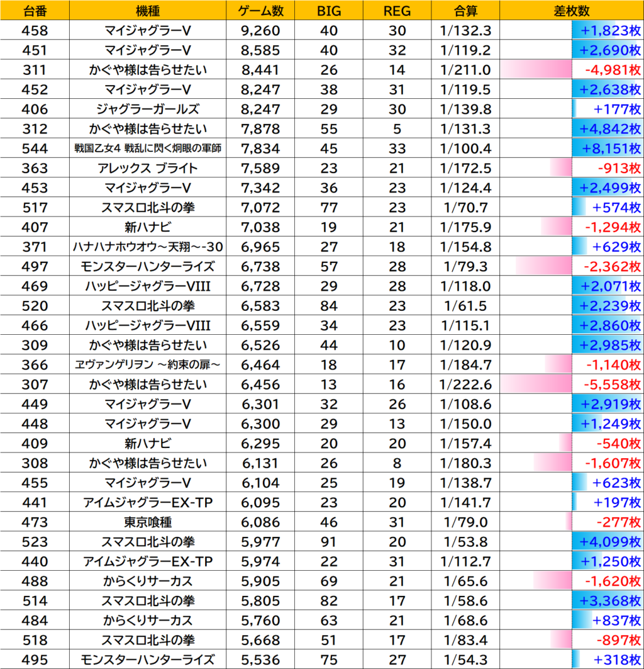Click the -5,558枚 difference value

(613, 383)
